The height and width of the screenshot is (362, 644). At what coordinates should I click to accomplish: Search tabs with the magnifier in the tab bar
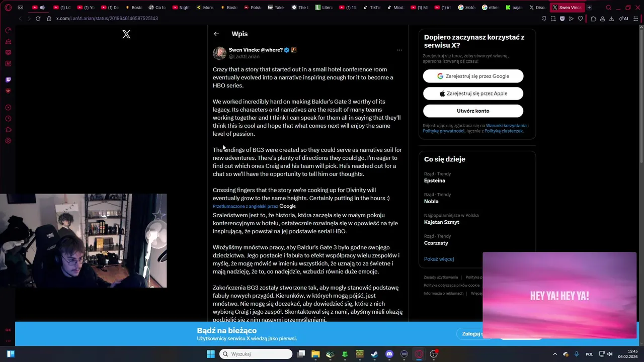pyautogui.click(x=608, y=8)
